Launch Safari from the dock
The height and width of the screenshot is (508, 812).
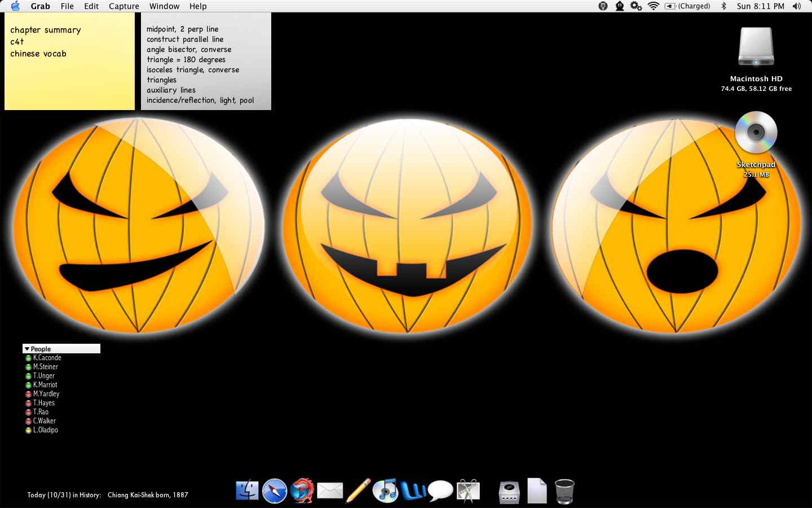tap(275, 491)
